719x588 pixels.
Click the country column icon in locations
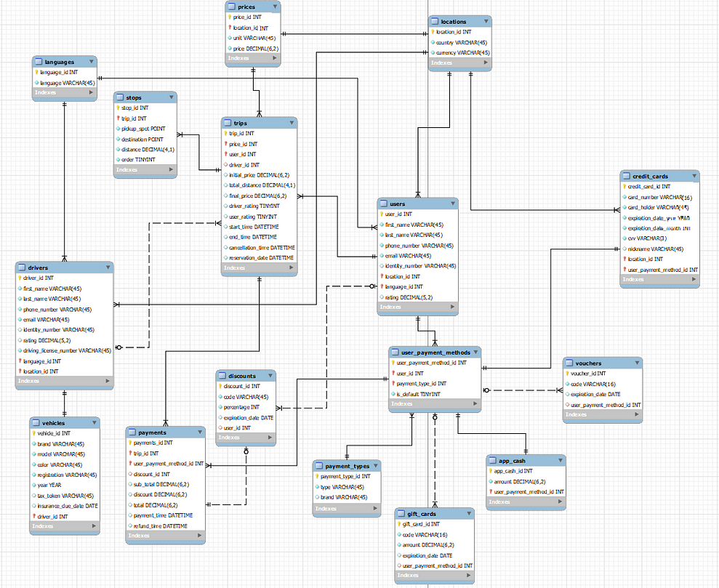point(434,42)
